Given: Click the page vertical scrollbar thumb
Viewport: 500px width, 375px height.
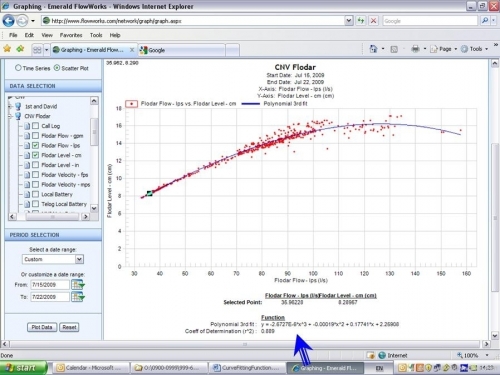Looking at the screenshot, I should click(495, 217).
